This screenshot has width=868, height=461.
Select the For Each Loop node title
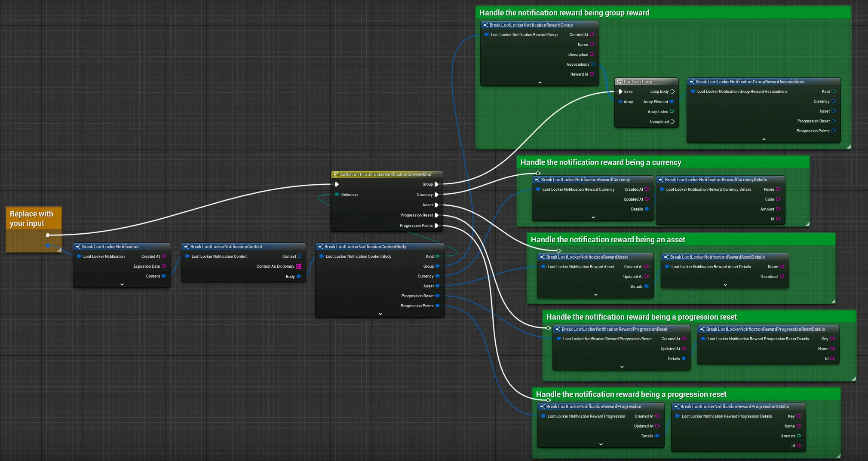pyautogui.click(x=638, y=82)
